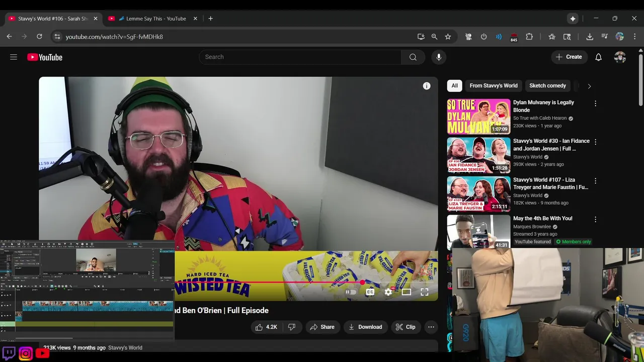The width and height of the screenshot is (644, 362).
Task: Show more filter chips with right arrow
Action: click(589, 86)
